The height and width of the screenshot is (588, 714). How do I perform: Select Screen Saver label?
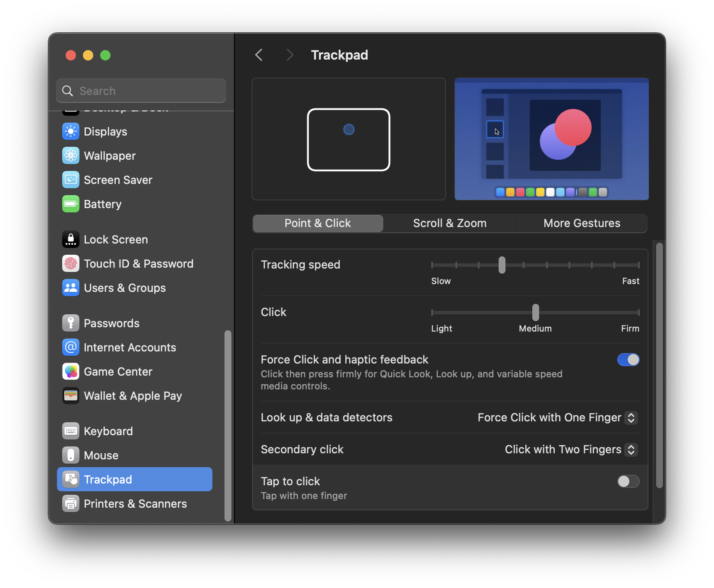[118, 180]
